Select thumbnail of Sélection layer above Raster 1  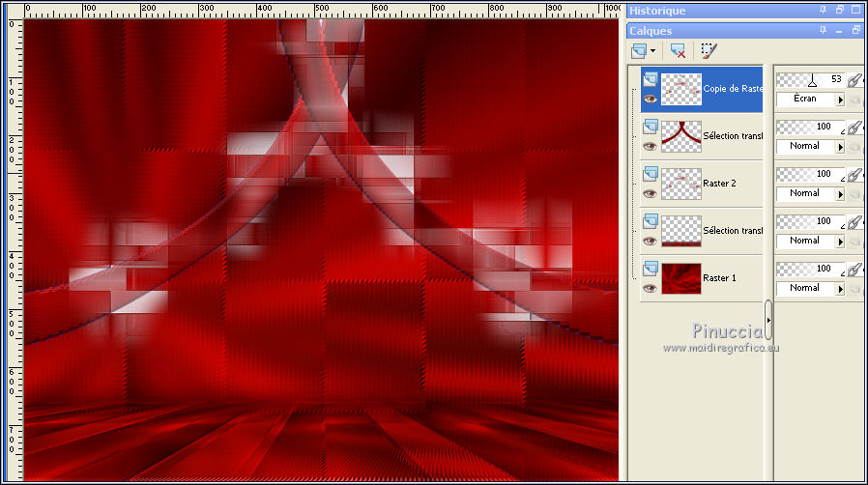[x=681, y=231]
